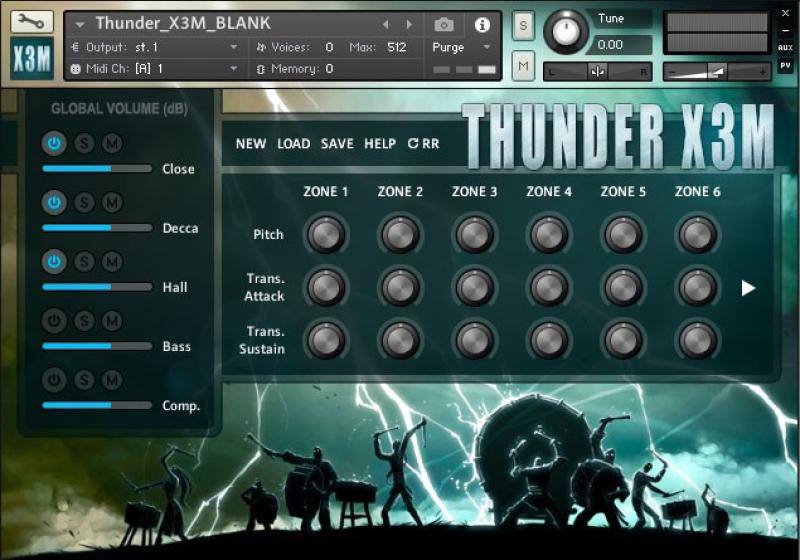Click Zone 5 Trans. Attack knob
This screenshot has height=560, width=800.
pos(623,288)
